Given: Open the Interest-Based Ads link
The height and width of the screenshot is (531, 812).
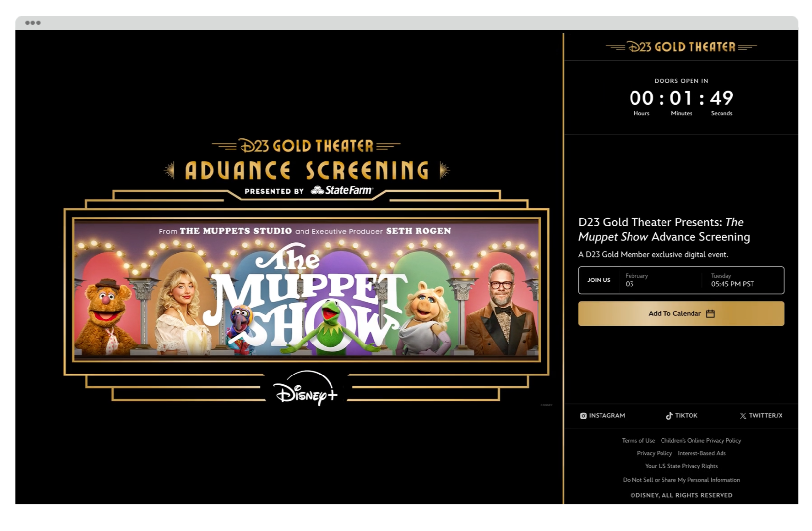Looking at the screenshot, I should [x=702, y=453].
